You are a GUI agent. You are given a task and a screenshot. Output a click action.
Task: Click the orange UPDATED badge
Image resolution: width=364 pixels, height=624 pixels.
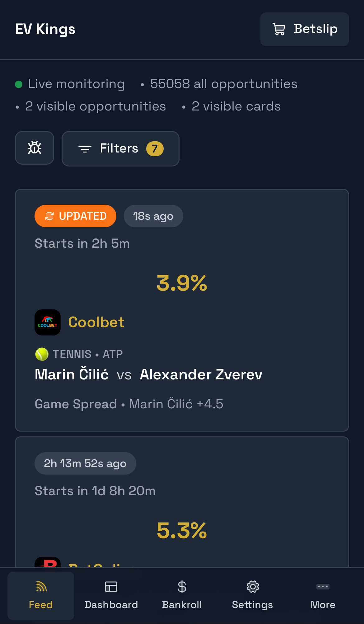pyautogui.click(x=75, y=216)
